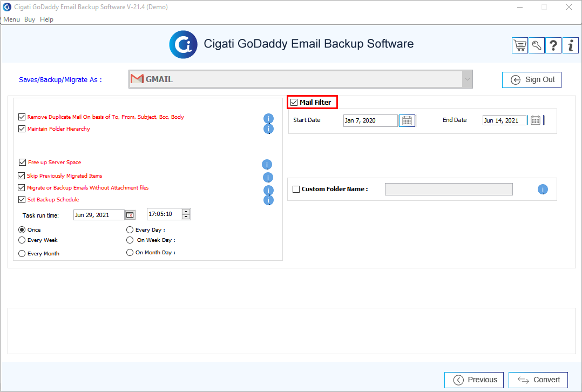Screen dimensions: 582x392
Task: Open End Date calendar picker
Action: click(535, 120)
